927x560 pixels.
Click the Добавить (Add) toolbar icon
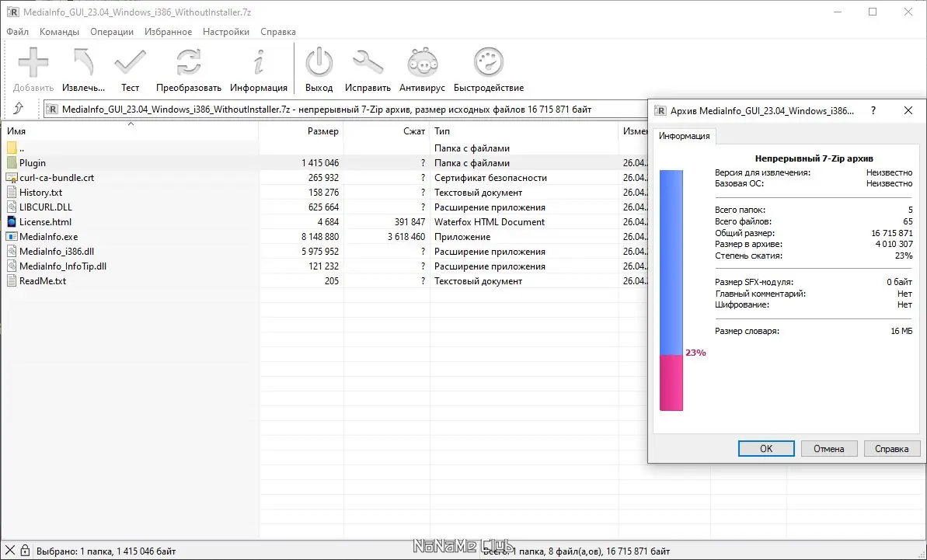(33, 63)
